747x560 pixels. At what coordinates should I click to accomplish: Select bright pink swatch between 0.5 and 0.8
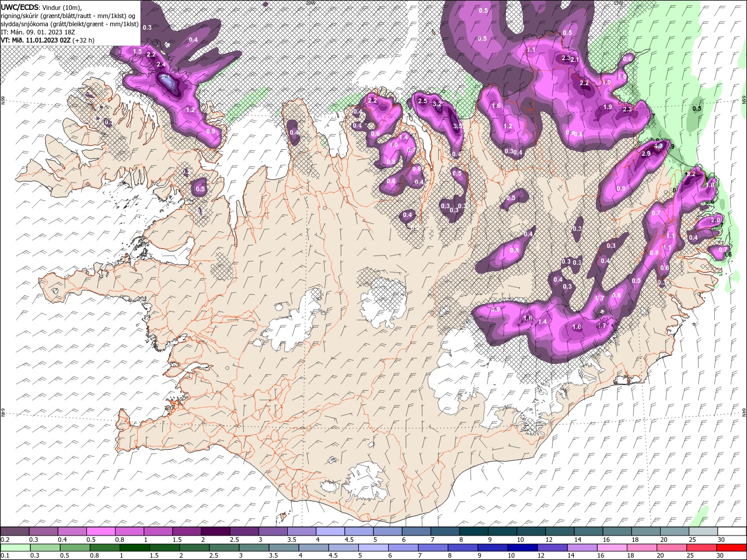pos(101,531)
